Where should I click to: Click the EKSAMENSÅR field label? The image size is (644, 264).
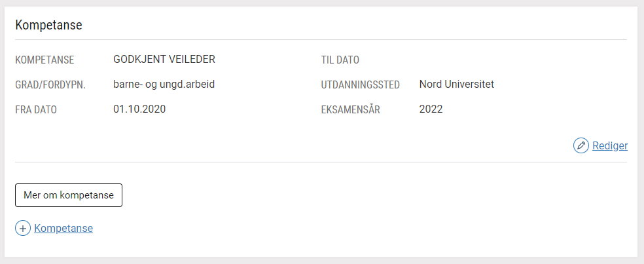pos(351,110)
